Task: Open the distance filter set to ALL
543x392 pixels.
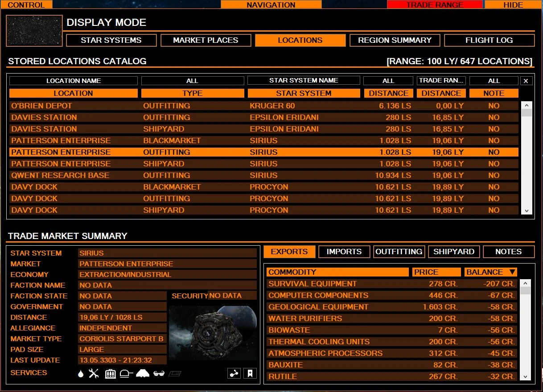Action: [388, 81]
